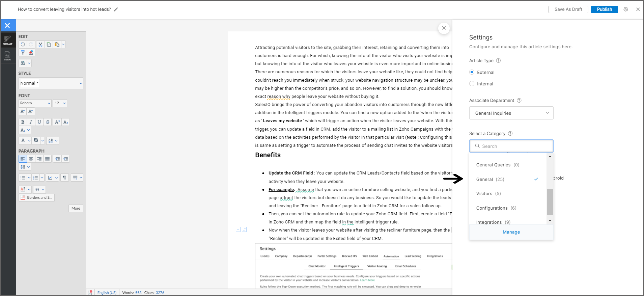Click the Undo icon in the Edit section
The height and width of the screenshot is (296, 644).
pyautogui.click(x=23, y=45)
